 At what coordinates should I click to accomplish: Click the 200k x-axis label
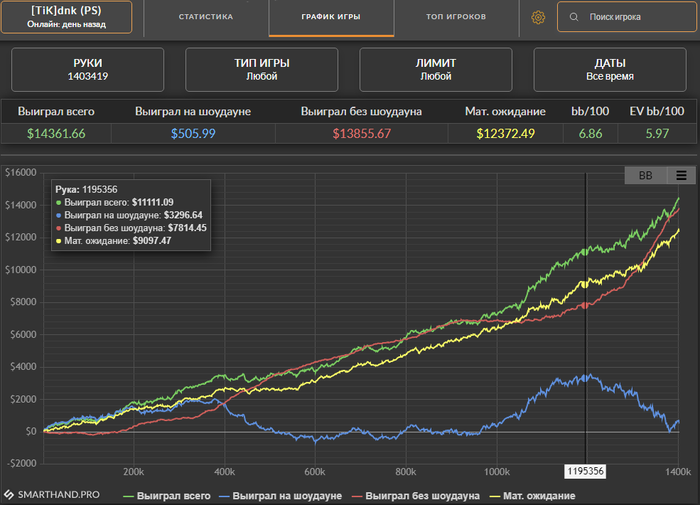pos(133,472)
